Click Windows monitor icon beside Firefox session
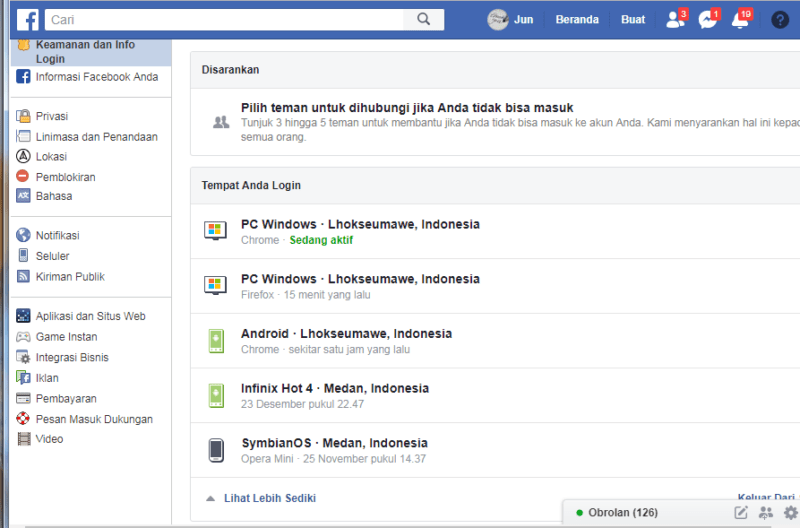 coord(215,285)
